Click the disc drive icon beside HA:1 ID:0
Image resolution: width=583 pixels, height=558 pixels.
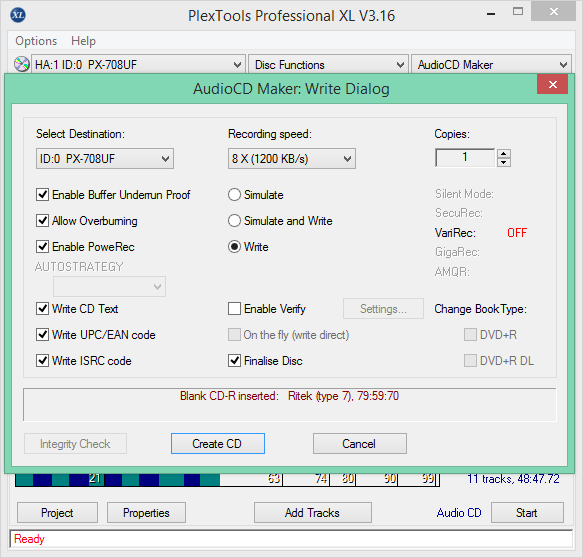22,64
